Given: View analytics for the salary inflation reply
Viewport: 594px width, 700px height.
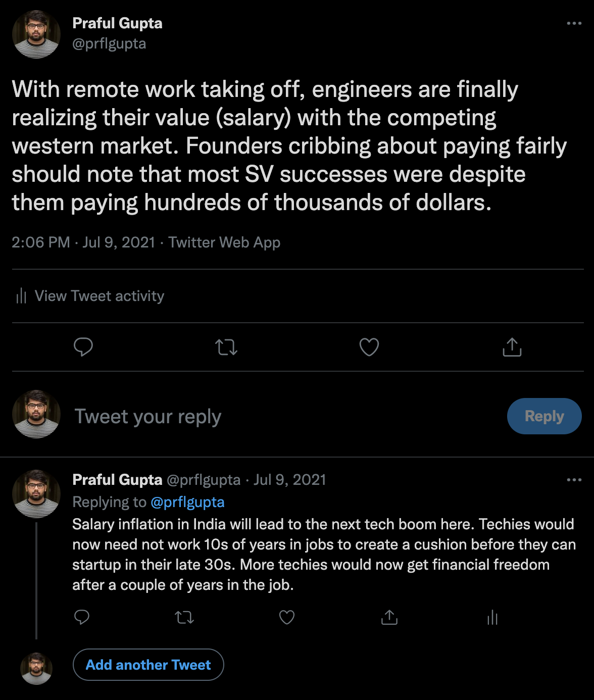Looking at the screenshot, I should click(x=492, y=617).
